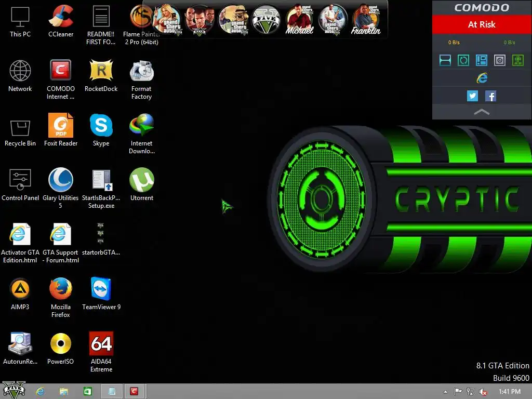Image resolution: width=532 pixels, height=399 pixels.
Task: Select the Flame Painter 2 Pro shortcut
Action: 141,25
